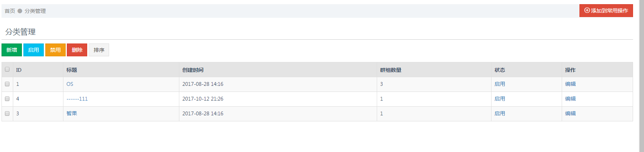Click the 排序 button
644x152 pixels.
pos(99,50)
